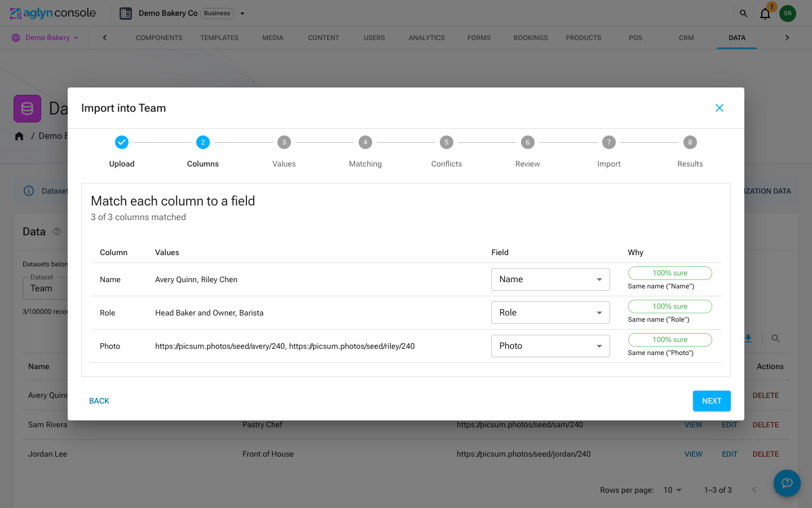View the Jordan Lee record
Image resolution: width=812 pixels, height=508 pixels.
click(694, 454)
